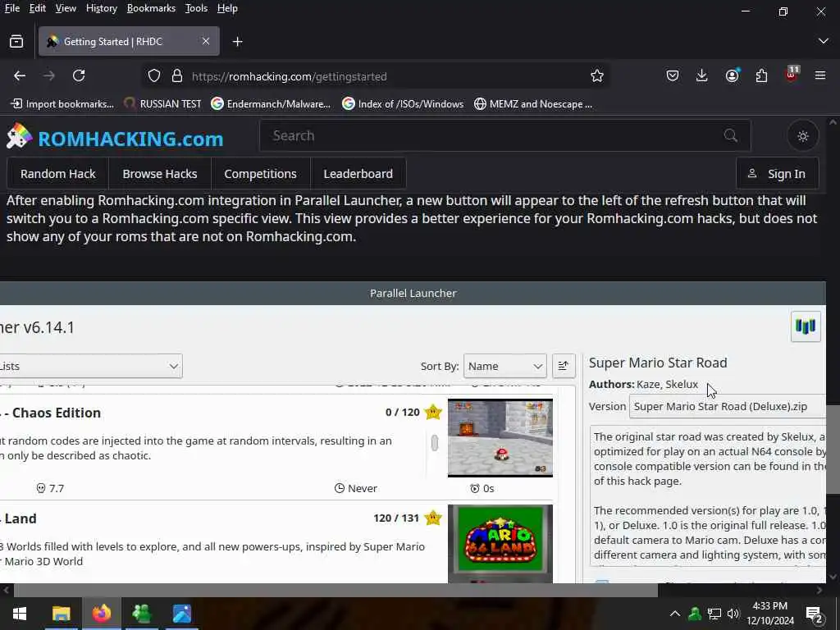840x630 pixels.
Task: Show hidden system tray icons
Action: pos(675,614)
